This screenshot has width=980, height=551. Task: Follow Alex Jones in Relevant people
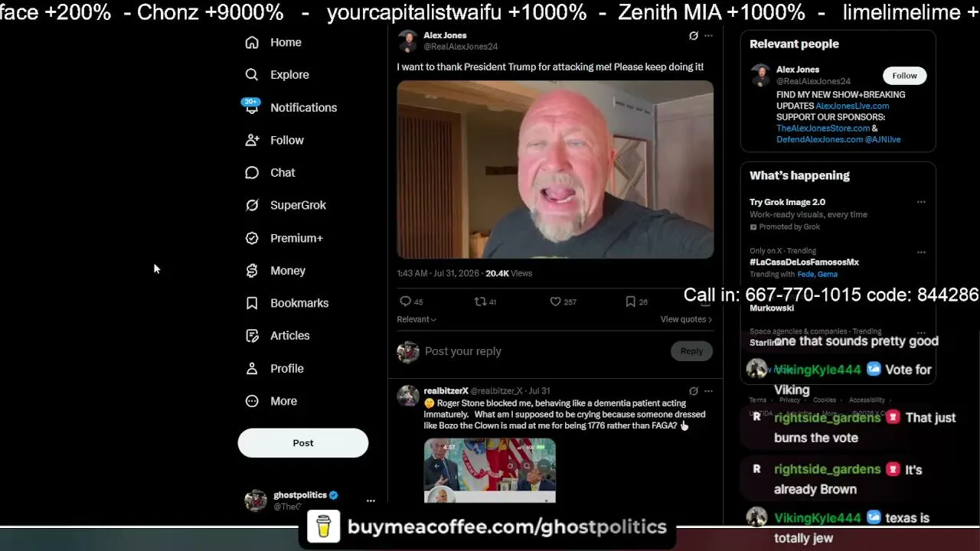click(904, 75)
